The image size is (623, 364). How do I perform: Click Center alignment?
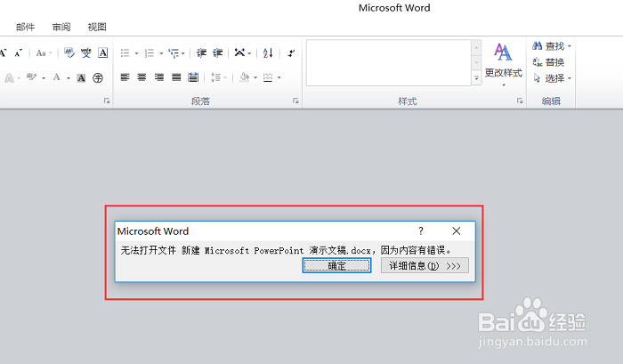click(142, 77)
